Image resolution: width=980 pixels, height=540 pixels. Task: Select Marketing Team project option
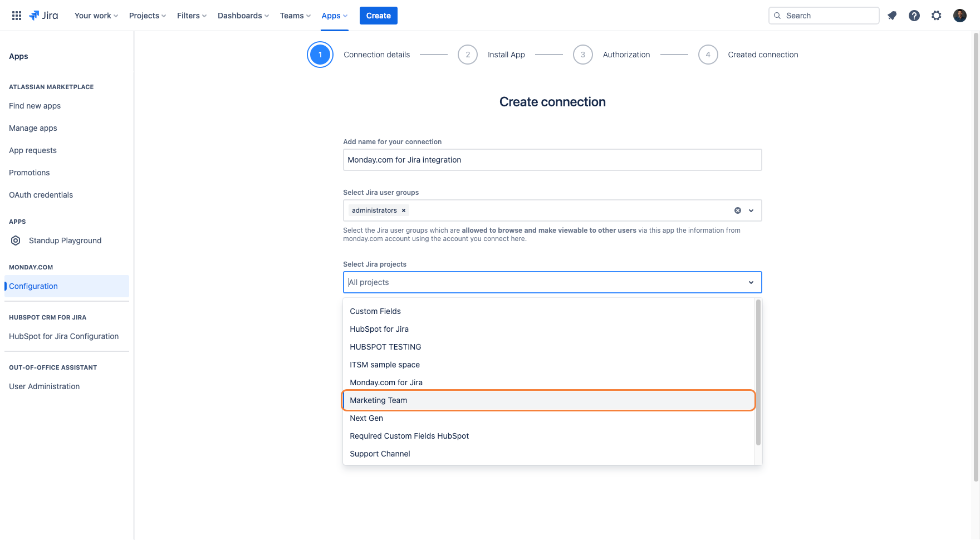click(548, 400)
